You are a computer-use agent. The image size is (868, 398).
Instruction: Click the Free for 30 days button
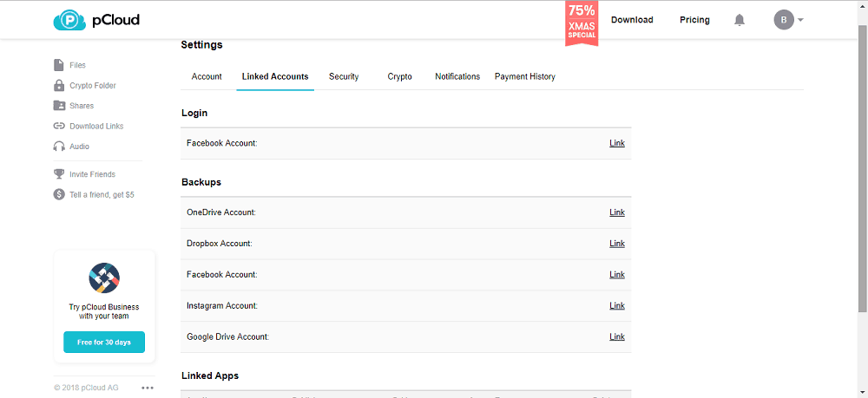coord(104,343)
